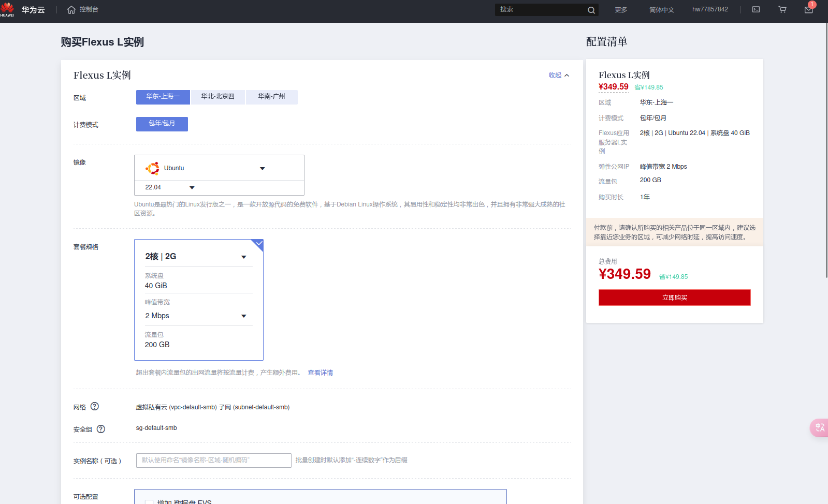
Task: Click the search magnifier icon
Action: [x=591, y=10]
